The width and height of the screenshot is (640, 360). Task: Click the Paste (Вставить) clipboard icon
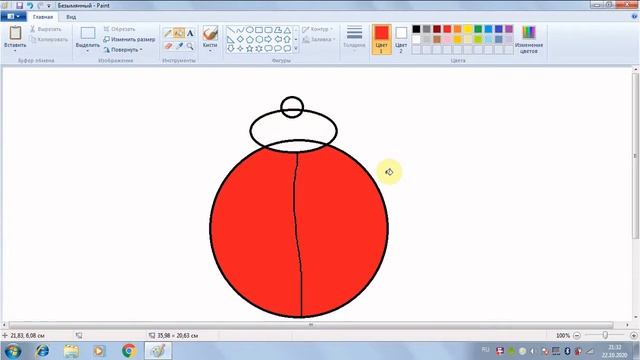(x=16, y=33)
